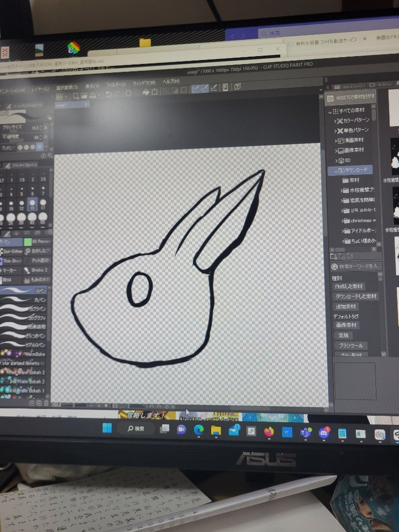
Task: Select the Dot-Dither sub tool group
Action: click(x=11, y=251)
